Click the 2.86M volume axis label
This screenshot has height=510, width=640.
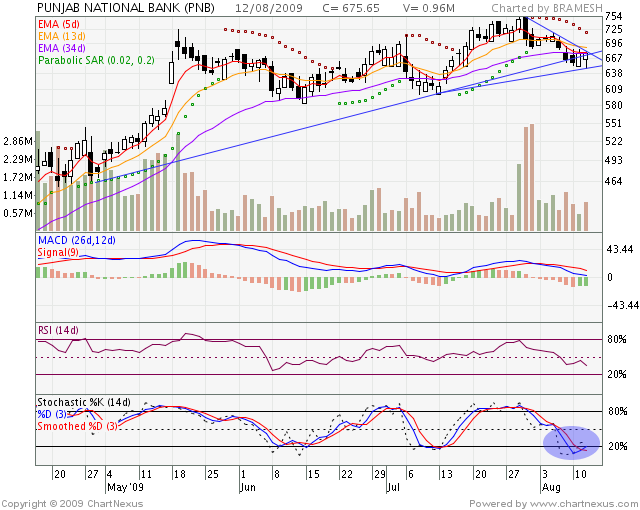tap(18, 141)
